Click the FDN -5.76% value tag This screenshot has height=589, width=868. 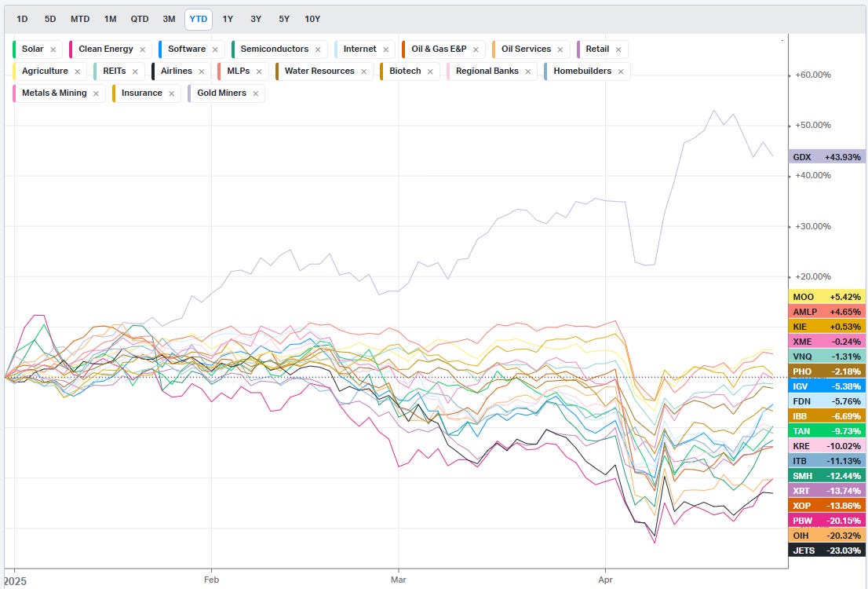coord(827,401)
